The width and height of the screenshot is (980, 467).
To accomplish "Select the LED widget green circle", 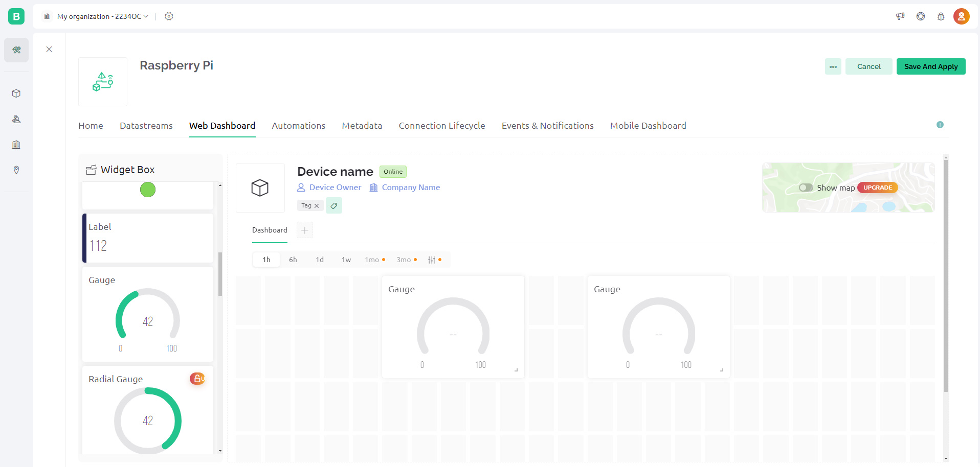I will [148, 190].
